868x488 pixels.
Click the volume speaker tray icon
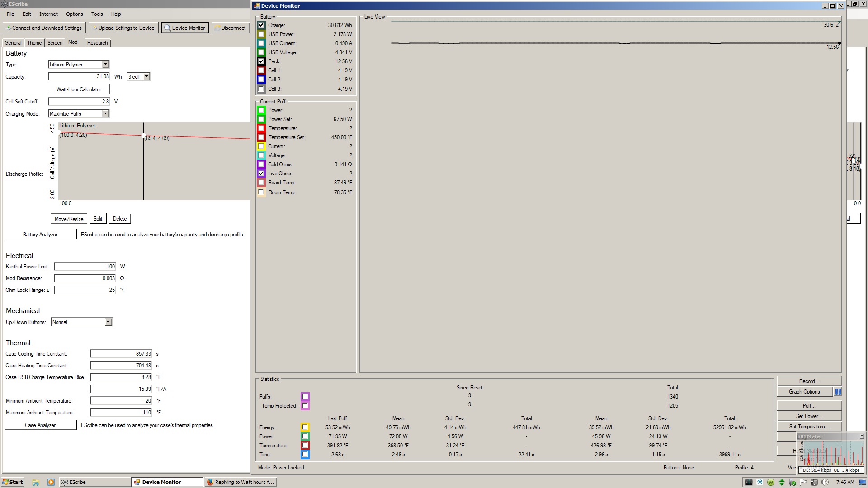[825, 482]
